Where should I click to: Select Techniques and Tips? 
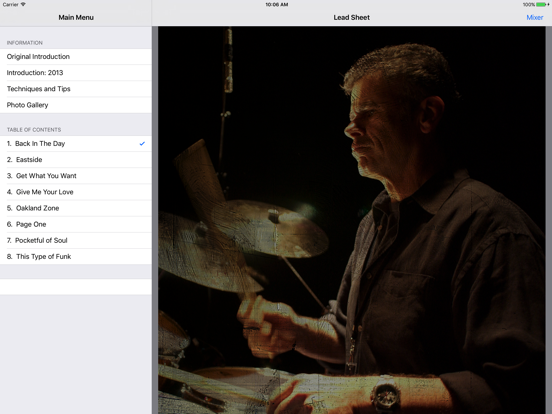pos(76,89)
